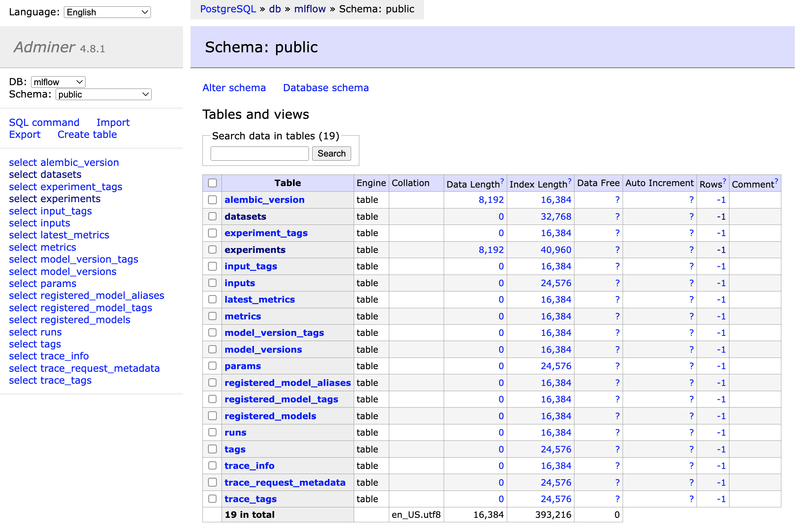Viewport: 809px width, 532px height.
Task: Go to mlflow breadcrumb link
Action: tap(310, 9)
